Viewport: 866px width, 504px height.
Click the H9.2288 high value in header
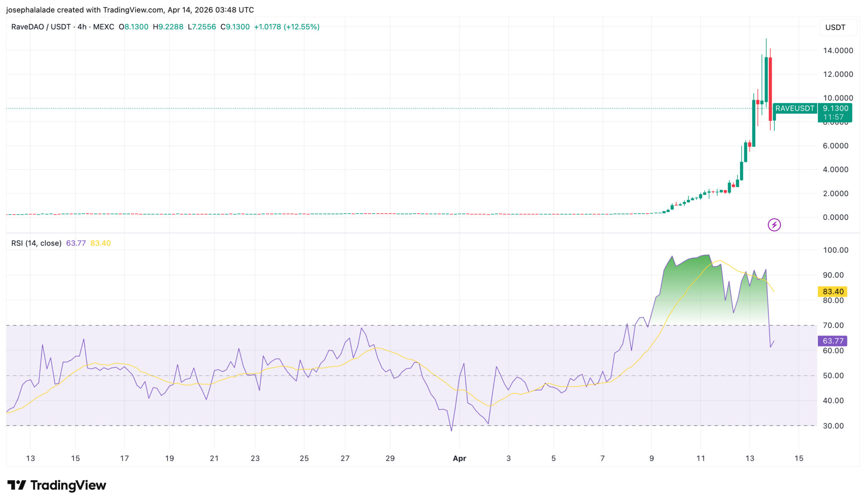[168, 27]
